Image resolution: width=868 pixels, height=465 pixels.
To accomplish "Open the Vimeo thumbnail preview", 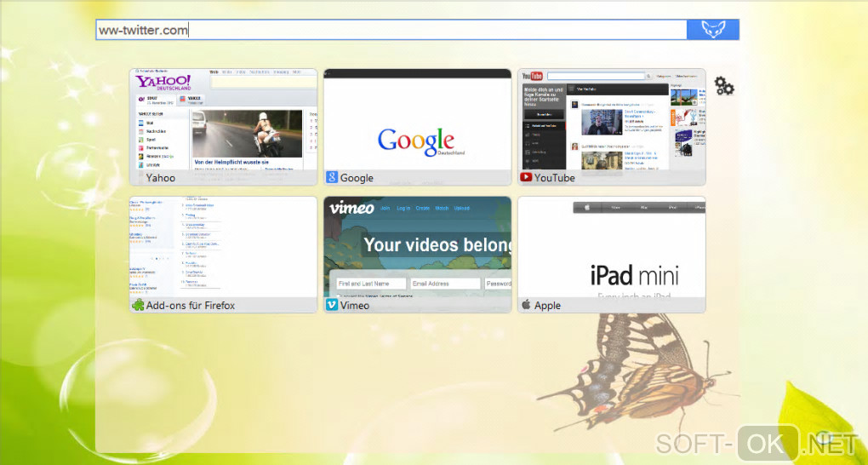I will coord(417,255).
